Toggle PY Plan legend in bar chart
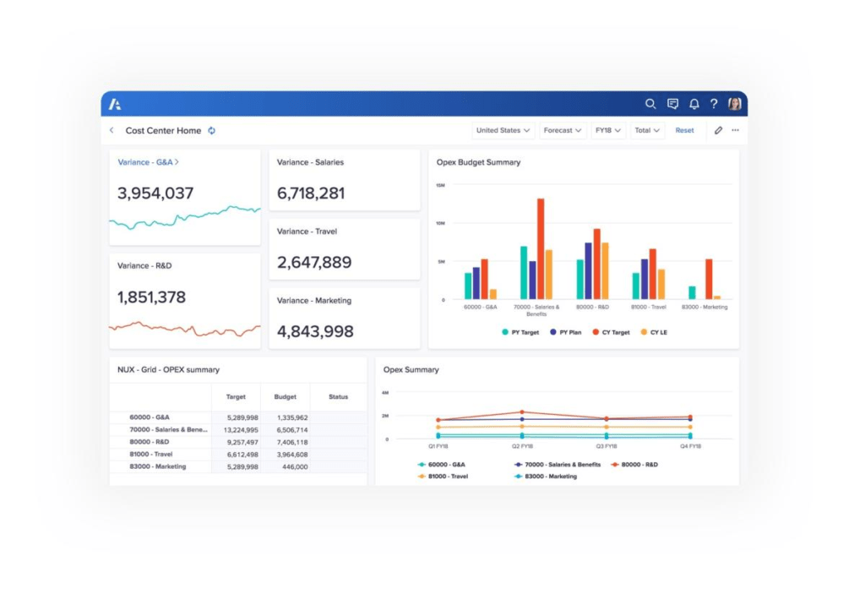Viewport: 865px width, 616px height. [565, 332]
